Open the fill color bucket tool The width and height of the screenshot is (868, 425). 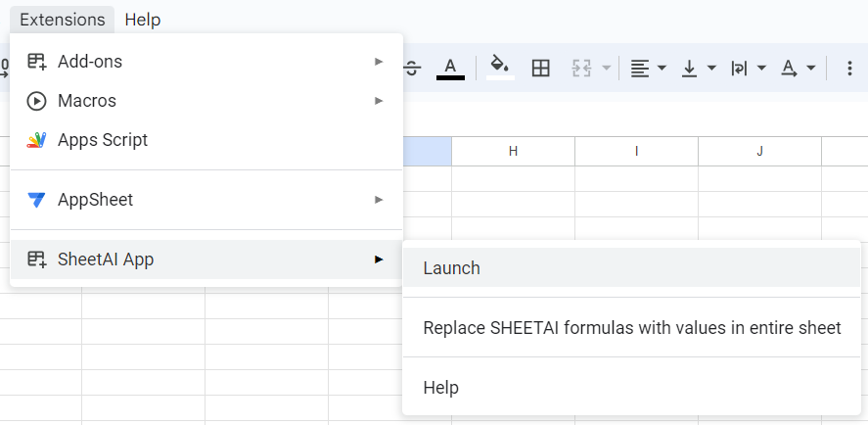(500, 69)
